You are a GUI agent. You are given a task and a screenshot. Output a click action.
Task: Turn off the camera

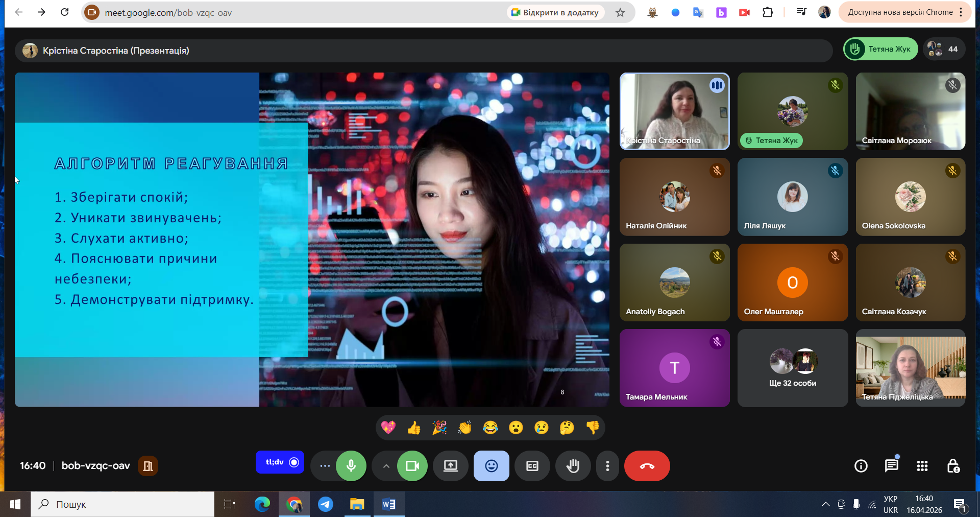[x=412, y=466]
